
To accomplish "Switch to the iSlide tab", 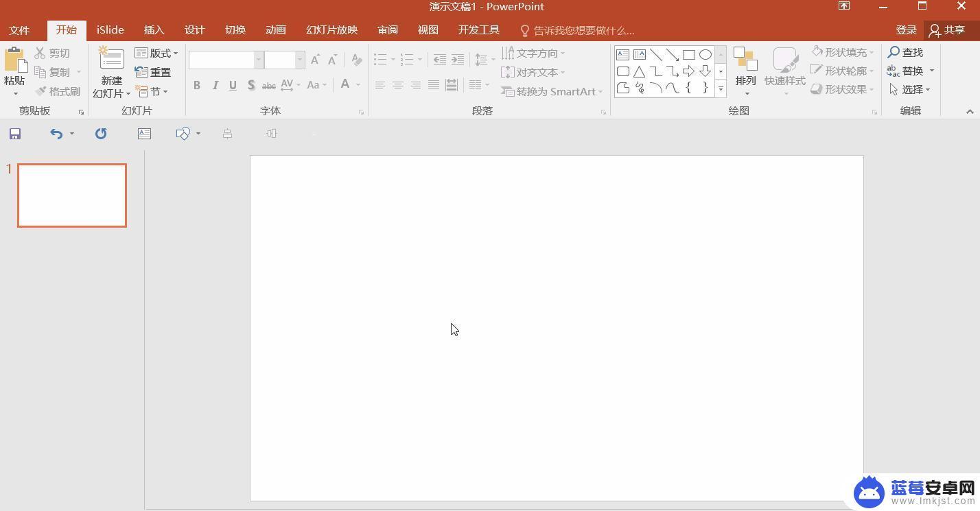I will click(110, 30).
